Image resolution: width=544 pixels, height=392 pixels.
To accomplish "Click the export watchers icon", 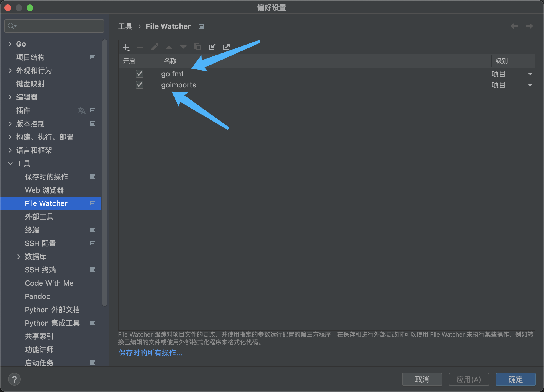I will point(226,47).
